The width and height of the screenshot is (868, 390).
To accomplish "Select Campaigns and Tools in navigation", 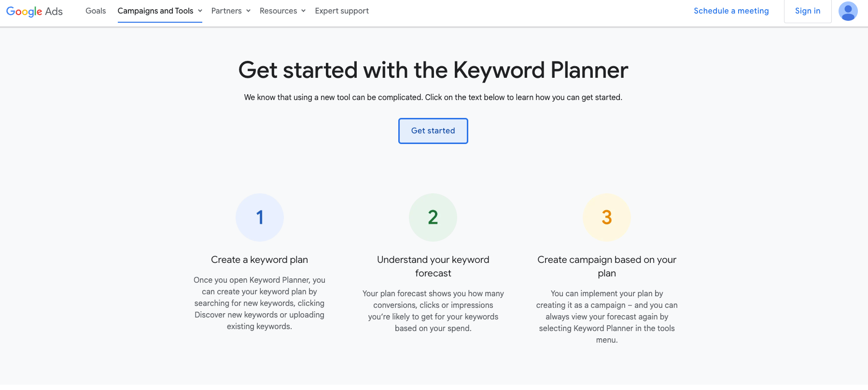I will click(x=155, y=11).
